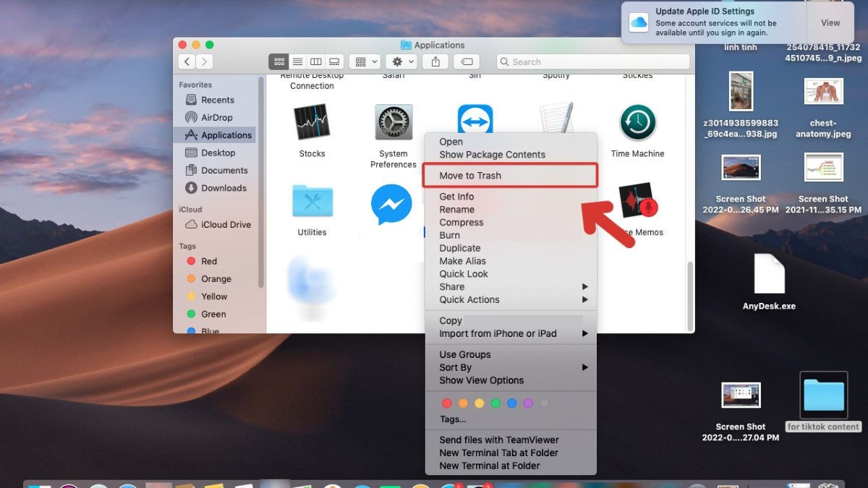Screen dimensions: 868x488
Task: Expand the Share submenu
Action: [x=511, y=287]
